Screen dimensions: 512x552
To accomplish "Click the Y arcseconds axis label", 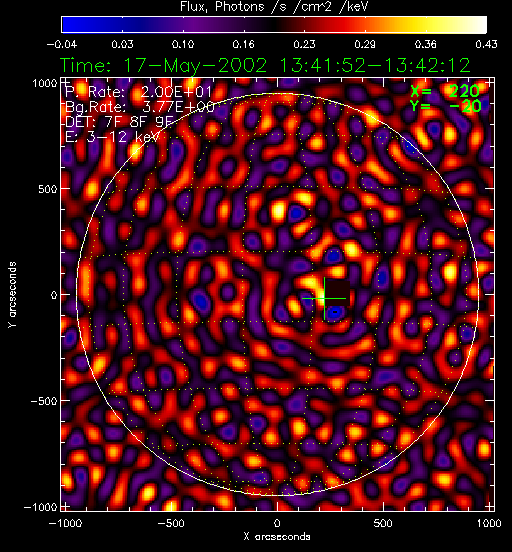I will tap(12, 295).
